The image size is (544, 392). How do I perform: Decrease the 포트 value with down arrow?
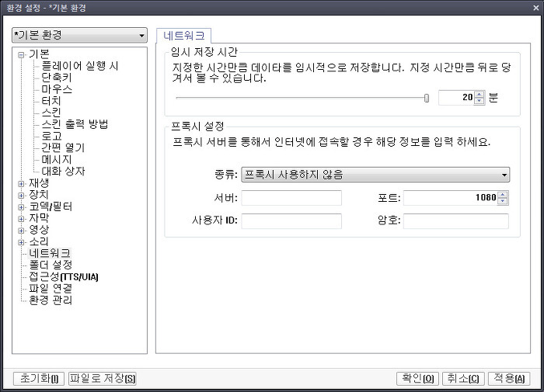(x=502, y=201)
